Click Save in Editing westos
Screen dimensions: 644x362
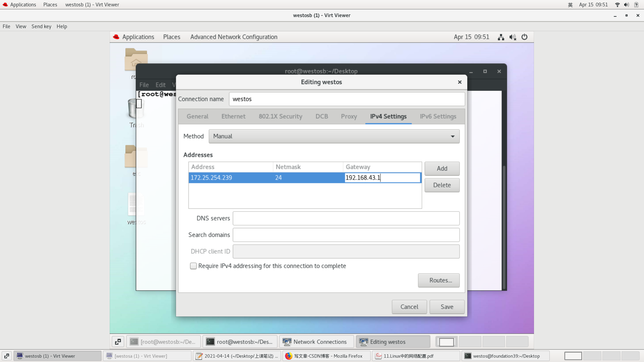coord(447,307)
